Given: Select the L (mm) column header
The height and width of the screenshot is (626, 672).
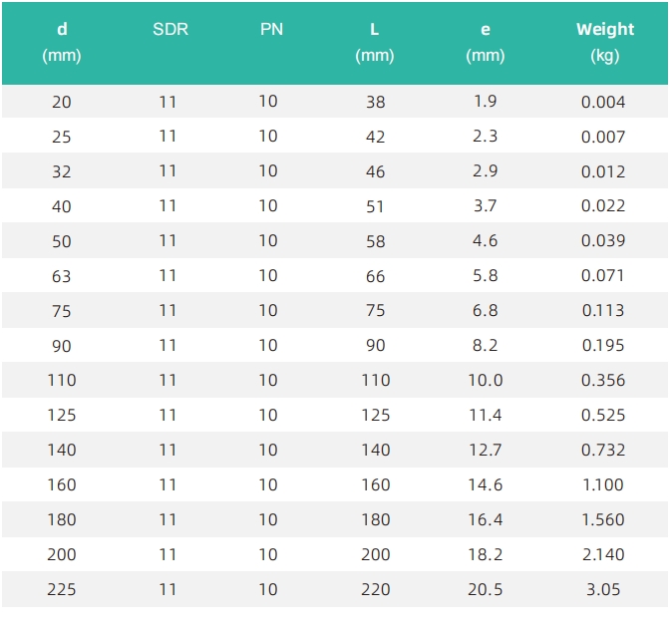Looking at the screenshot, I should click(375, 42).
